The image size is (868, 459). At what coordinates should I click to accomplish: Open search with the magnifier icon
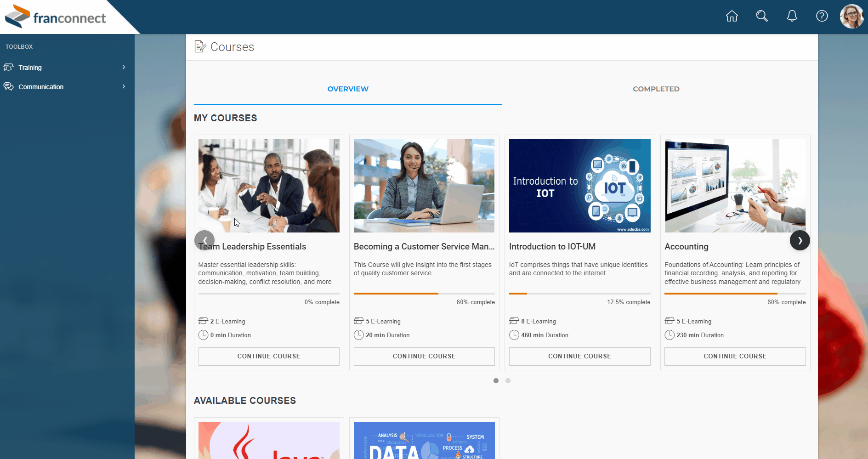point(762,17)
